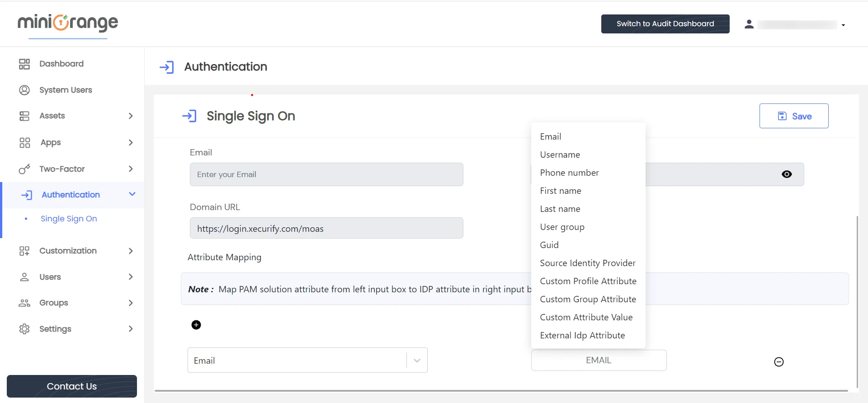Click the Domain URL input field
Viewport: 868px width, 403px height.
(326, 228)
